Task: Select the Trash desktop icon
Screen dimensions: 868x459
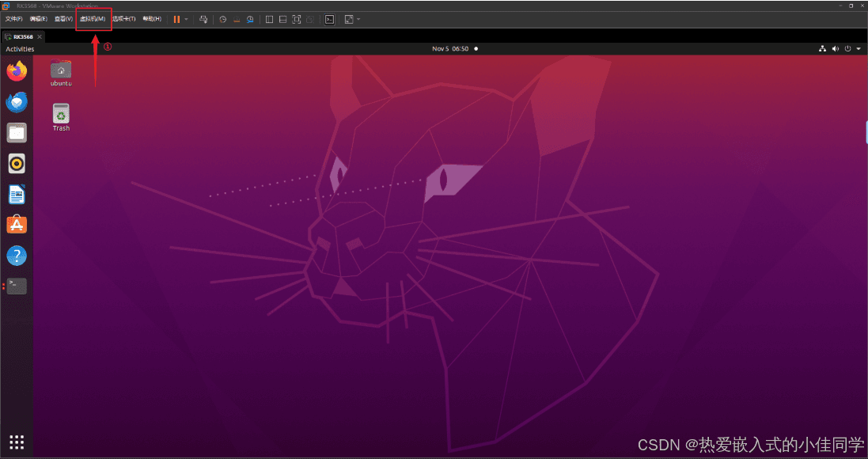Action: point(61,117)
